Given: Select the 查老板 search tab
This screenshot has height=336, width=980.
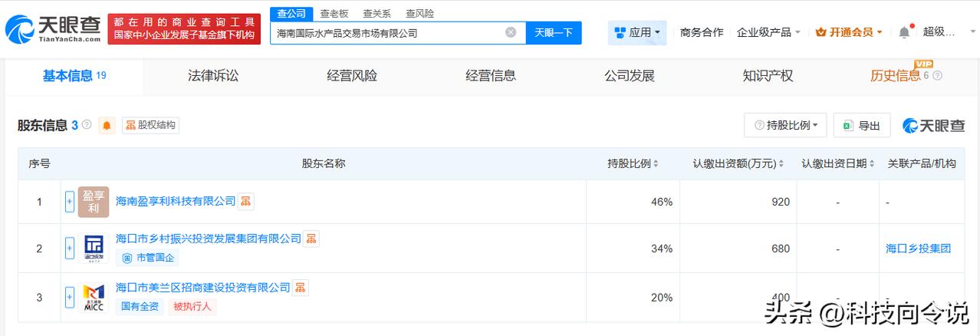Looking at the screenshot, I should pyautogui.click(x=334, y=13).
